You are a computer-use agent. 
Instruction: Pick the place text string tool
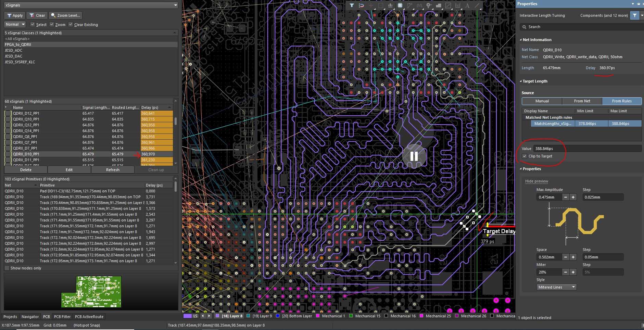pos(467,5)
